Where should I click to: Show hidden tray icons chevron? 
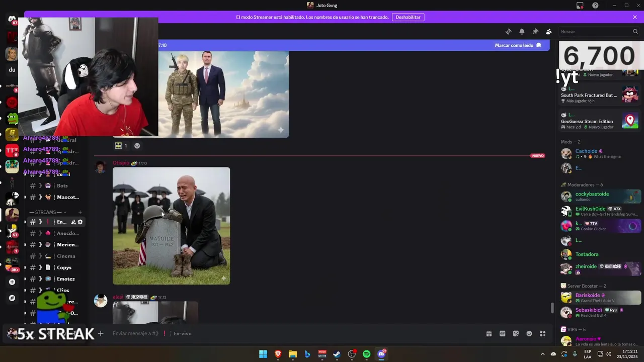[x=542, y=354]
